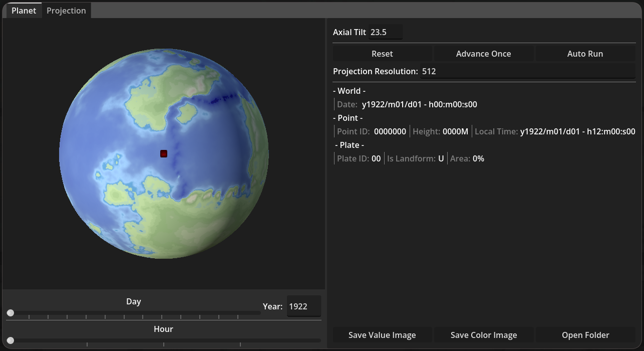Select the Planet tab
This screenshot has height=351, width=644.
[24, 11]
